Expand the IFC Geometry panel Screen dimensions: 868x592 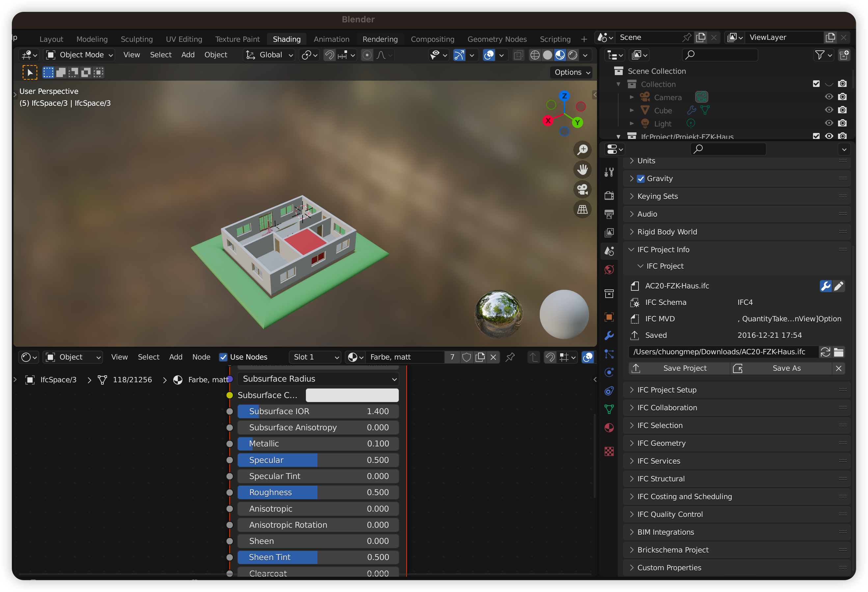click(661, 443)
